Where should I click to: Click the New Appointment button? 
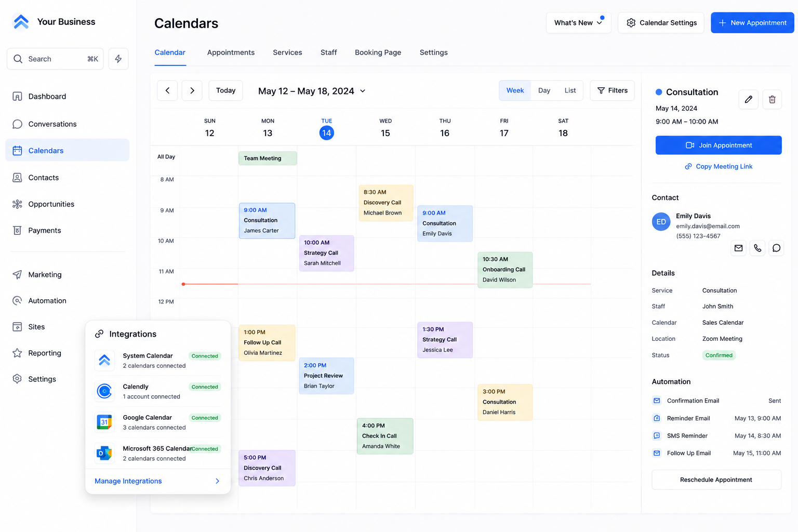pos(752,23)
